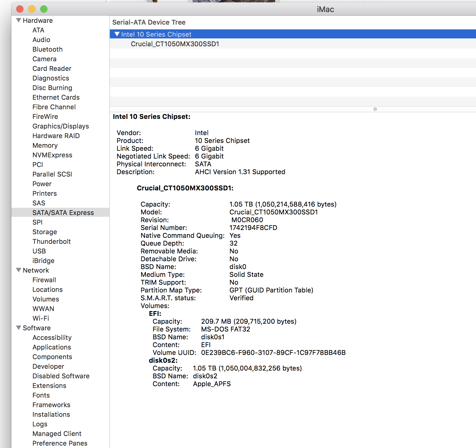Click serial number 1742194F8CFD
Image resolution: width=476 pixels, height=448 pixels.
point(253,228)
